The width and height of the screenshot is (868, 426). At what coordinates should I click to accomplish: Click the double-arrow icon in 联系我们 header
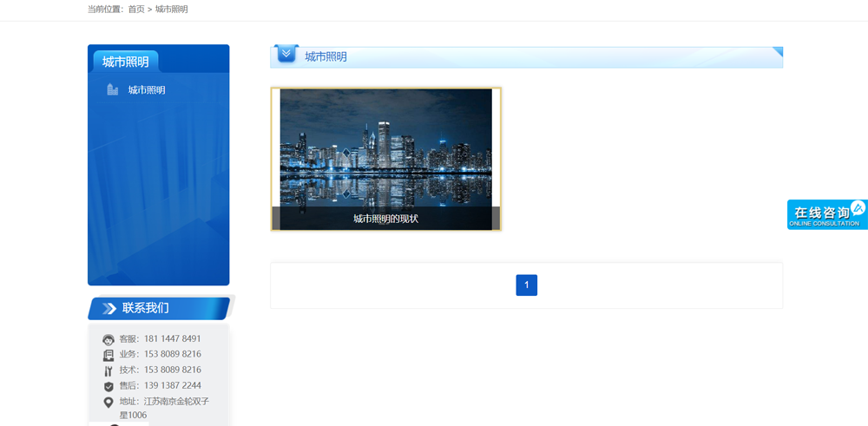click(109, 309)
